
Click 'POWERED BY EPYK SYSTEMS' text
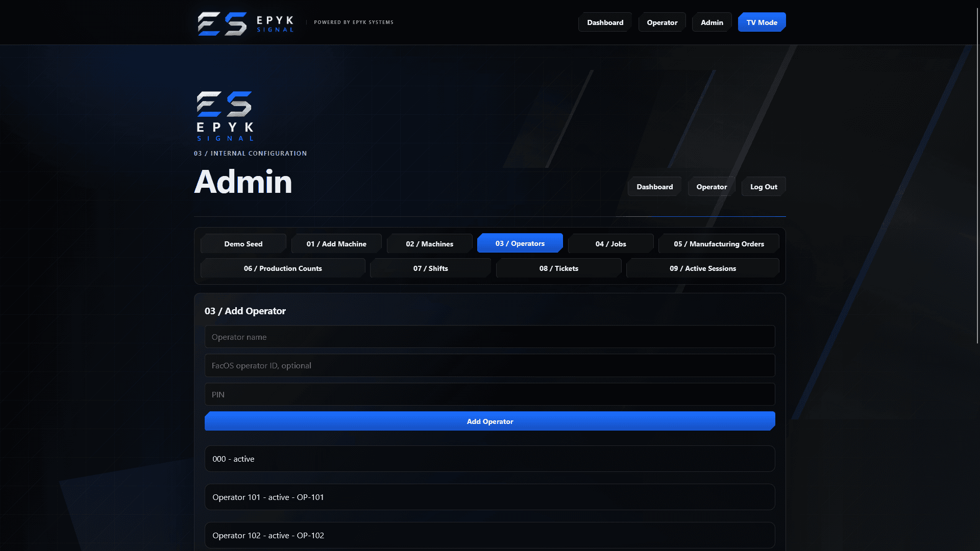pos(354,22)
